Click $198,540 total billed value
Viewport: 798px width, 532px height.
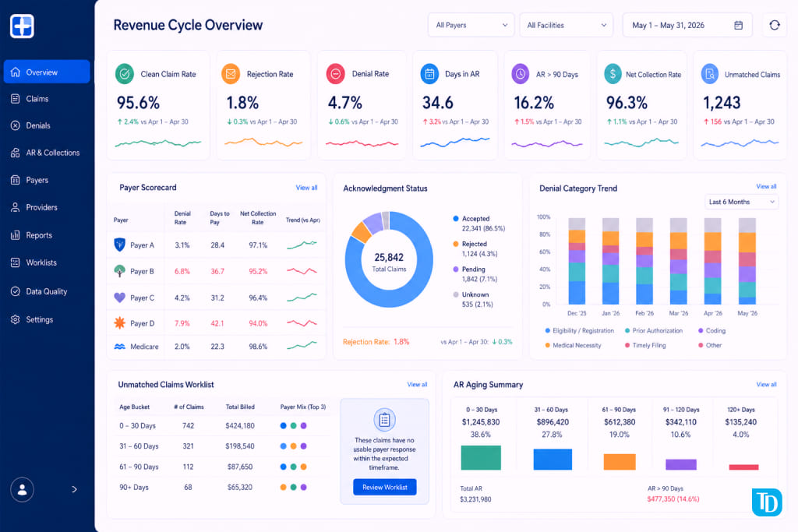(x=240, y=446)
